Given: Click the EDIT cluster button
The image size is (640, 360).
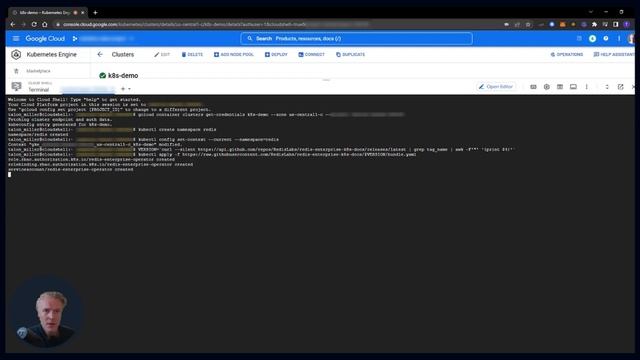Looking at the screenshot, I should [162, 54].
